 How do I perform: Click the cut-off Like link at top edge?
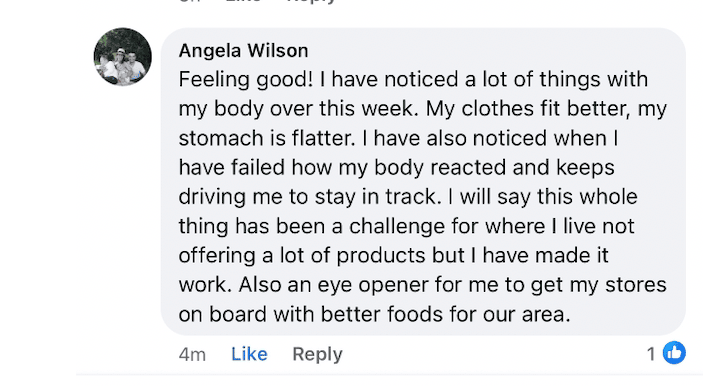[x=244, y=1]
